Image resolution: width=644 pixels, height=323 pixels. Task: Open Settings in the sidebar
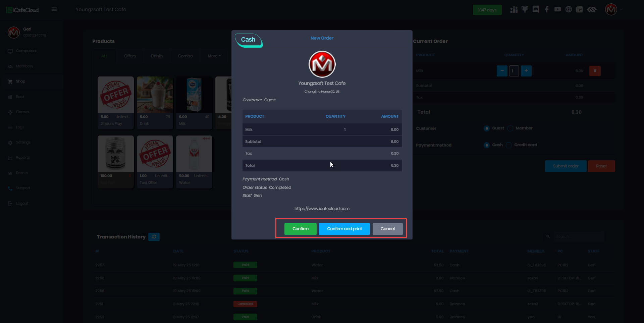[x=23, y=143]
